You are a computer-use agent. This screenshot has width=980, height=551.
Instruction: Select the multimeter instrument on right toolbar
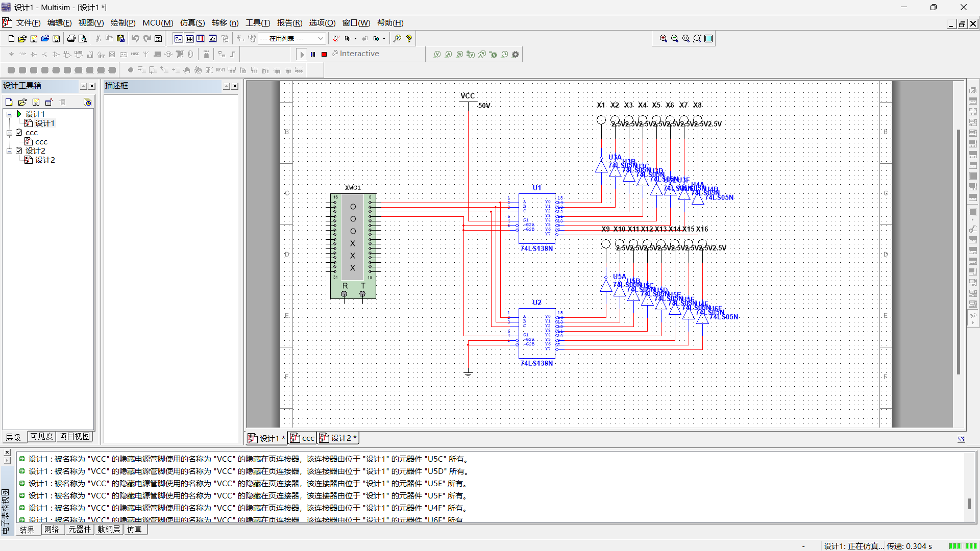(973, 90)
